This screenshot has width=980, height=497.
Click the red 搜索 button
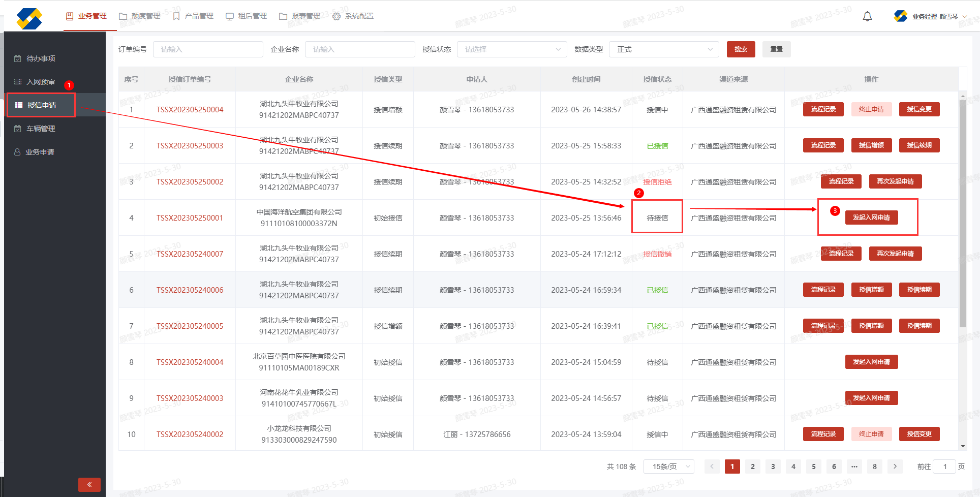click(741, 49)
